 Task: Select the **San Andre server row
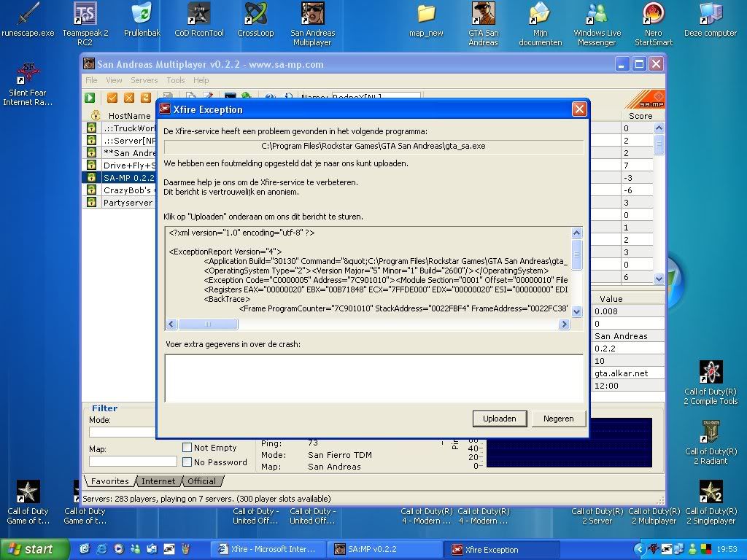pyautogui.click(x=129, y=153)
